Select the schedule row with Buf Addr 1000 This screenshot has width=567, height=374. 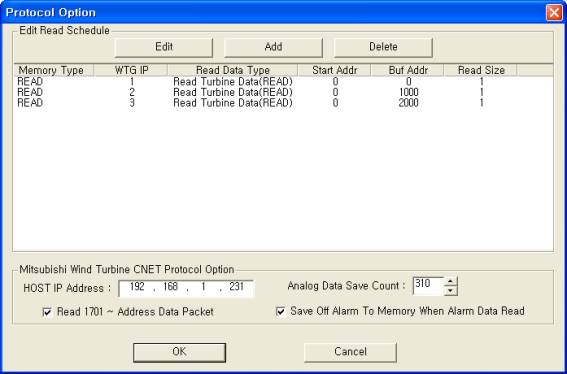[x=283, y=92]
